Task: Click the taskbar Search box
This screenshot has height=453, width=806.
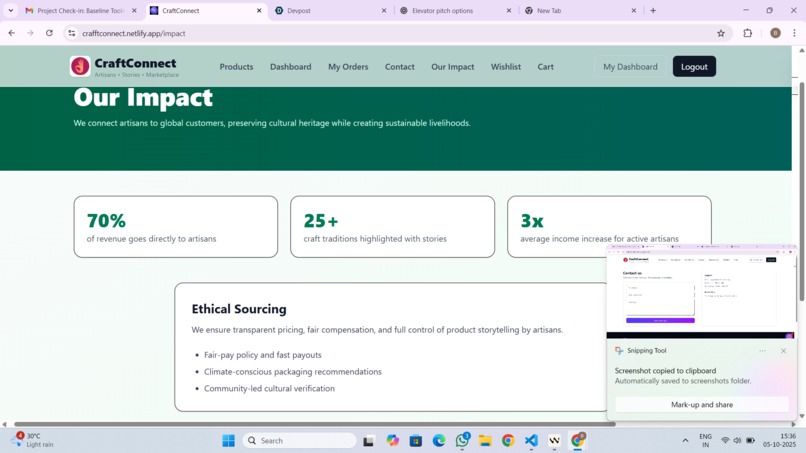Action: 299,441
